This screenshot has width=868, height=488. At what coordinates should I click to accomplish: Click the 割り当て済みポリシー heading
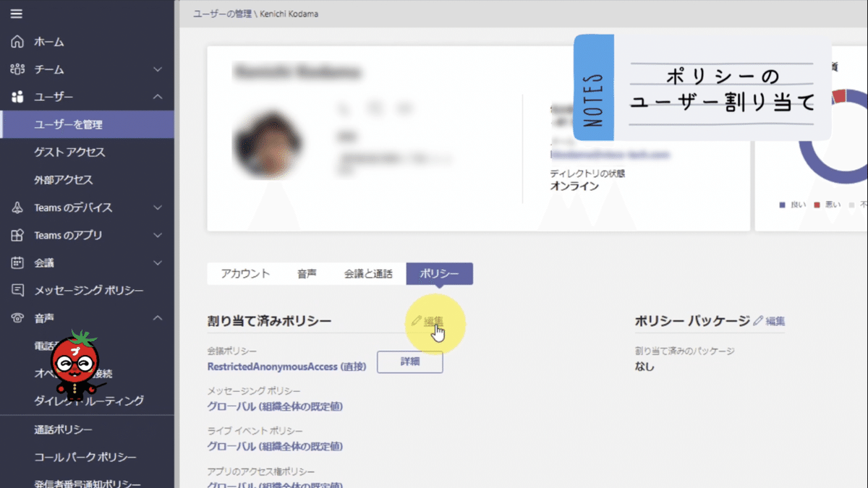[x=269, y=320]
